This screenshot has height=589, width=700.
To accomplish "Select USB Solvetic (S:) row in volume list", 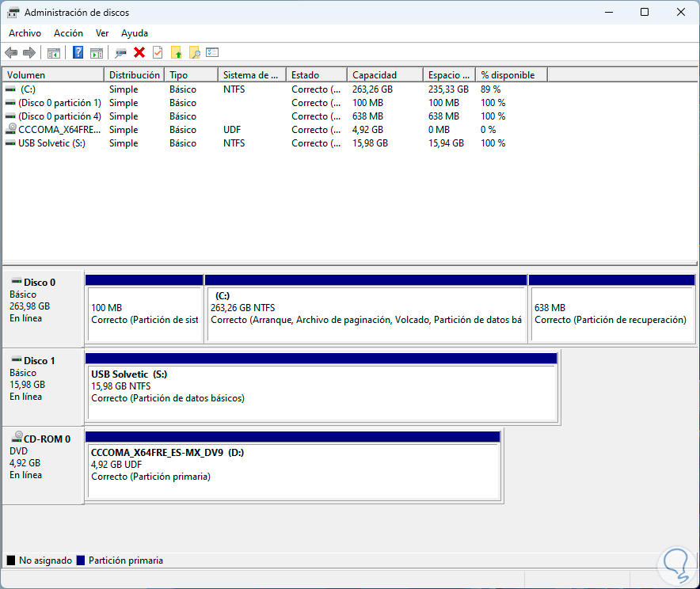I will click(x=51, y=143).
